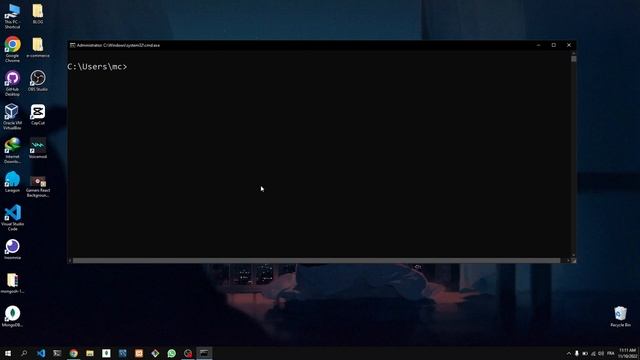Switch to the active cmd taskbar button
This screenshot has height=360, width=640.
click(204, 353)
